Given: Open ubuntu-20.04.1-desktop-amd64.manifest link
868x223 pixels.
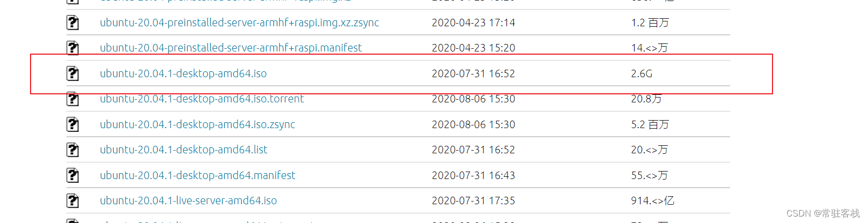Looking at the screenshot, I should [197, 175].
